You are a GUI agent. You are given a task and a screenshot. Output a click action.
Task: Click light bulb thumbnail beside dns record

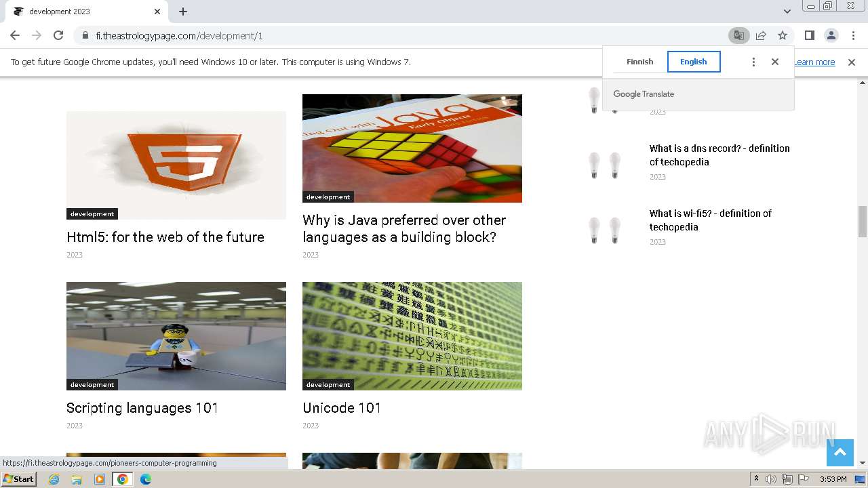[x=605, y=165]
